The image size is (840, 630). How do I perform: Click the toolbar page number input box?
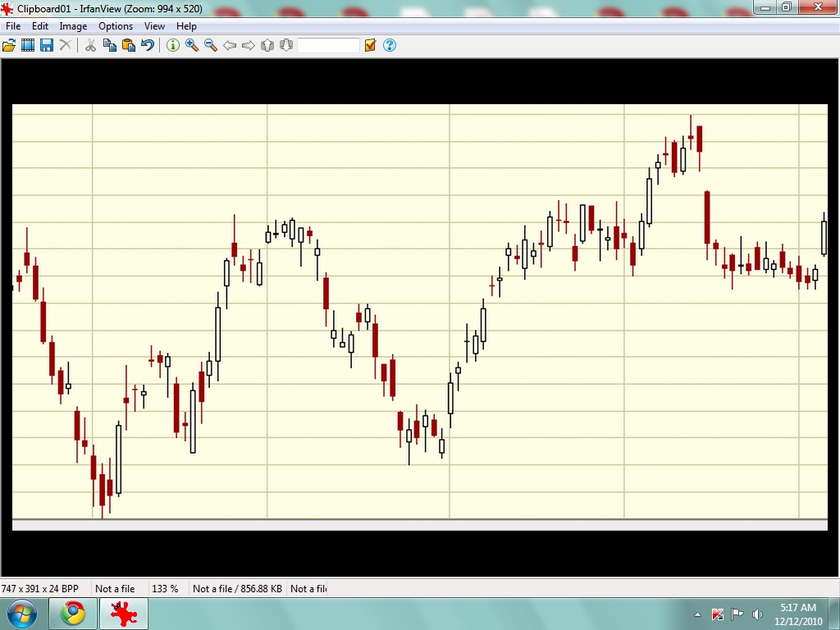click(328, 46)
